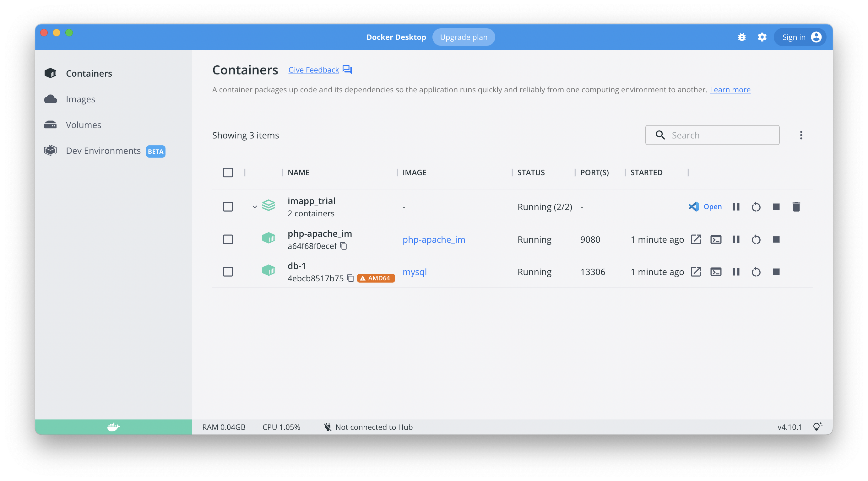Click version v4.10.1 label
This screenshot has width=868, height=481.
789,427
